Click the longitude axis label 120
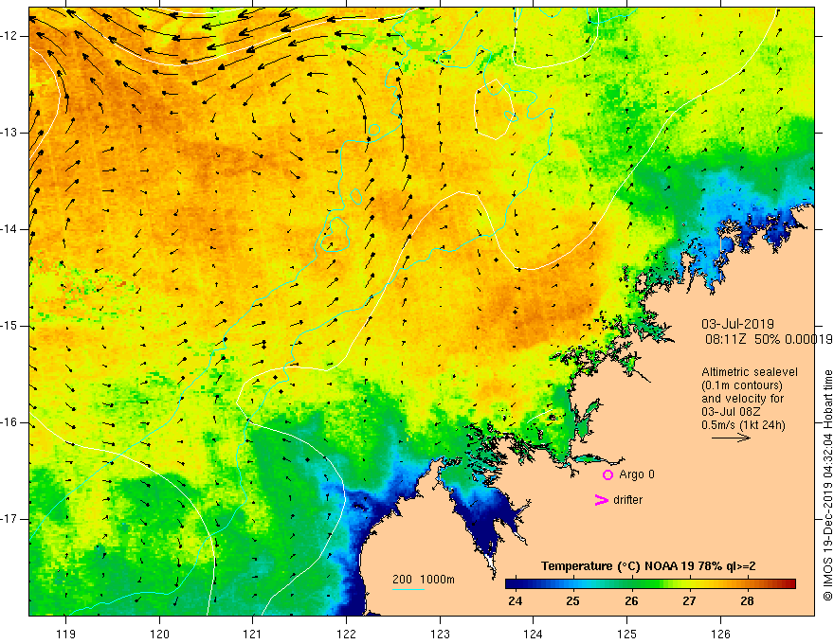834x644 pixels. point(159,634)
